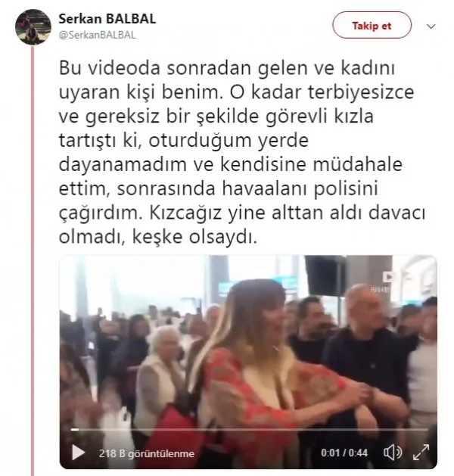Image resolution: width=454 pixels, height=476 pixels.
Task: Click the 0:01 / 0:44 time display
Action: (344, 453)
